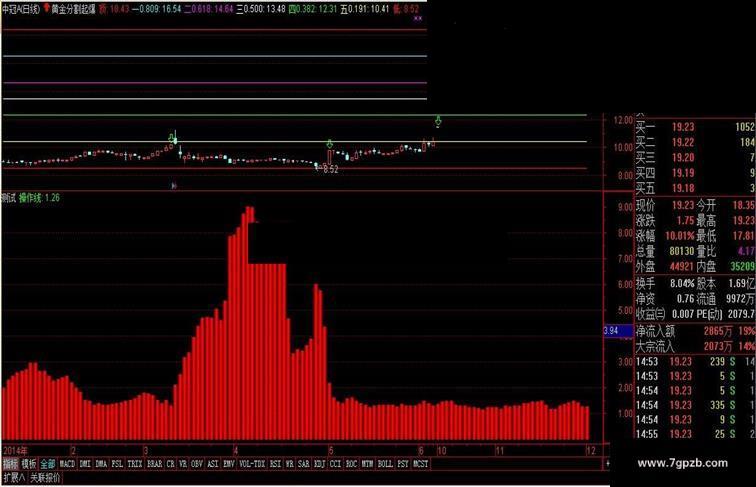Viewport: 756px width, 487px height.
Task: Click the plus button at end of indicator tabs
Action: point(608,464)
